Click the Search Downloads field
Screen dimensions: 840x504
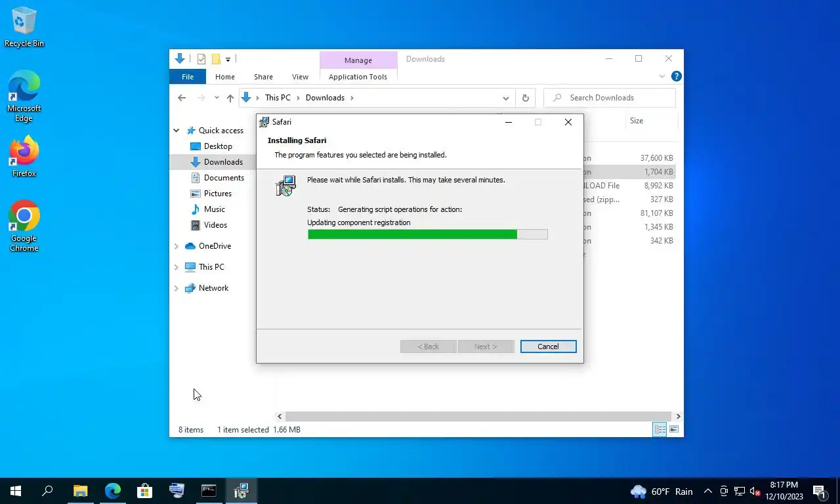[610, 98]
